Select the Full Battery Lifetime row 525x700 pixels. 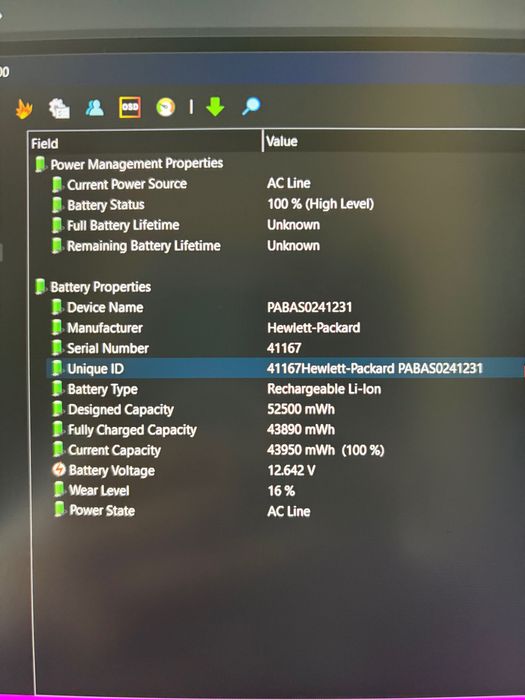[288, 225]
